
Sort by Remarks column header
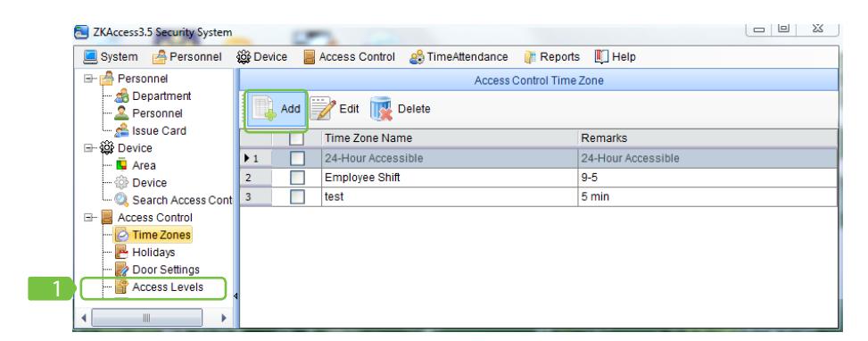point(707,137)
